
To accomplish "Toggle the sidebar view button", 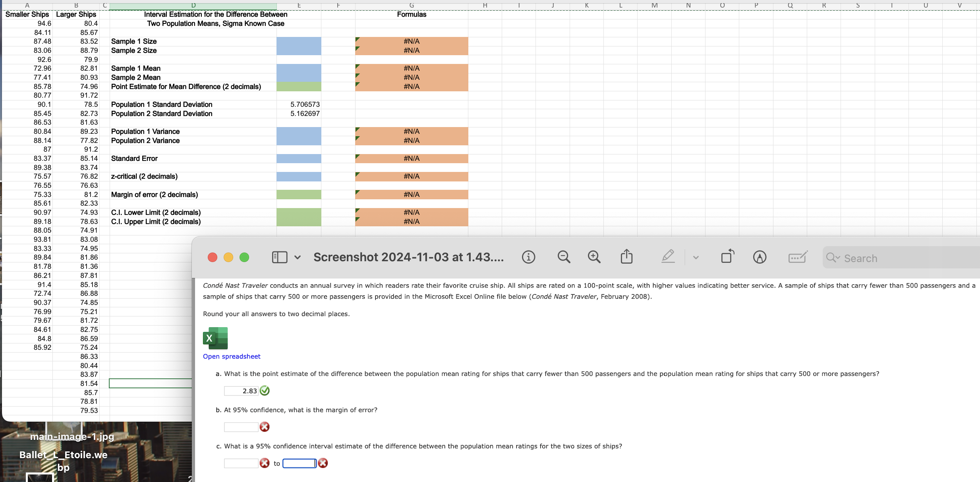I will coord(279,257).
